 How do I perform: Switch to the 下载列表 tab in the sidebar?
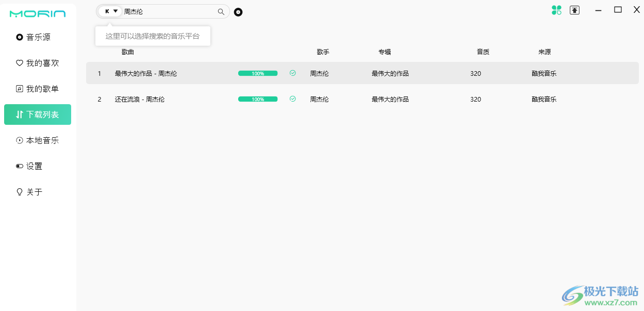coord(38,114)
